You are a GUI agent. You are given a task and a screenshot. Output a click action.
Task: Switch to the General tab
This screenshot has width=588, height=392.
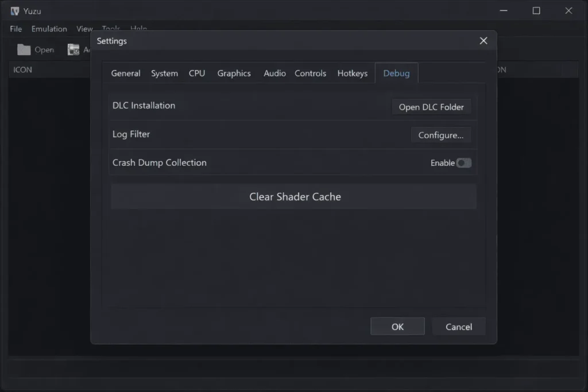click(x=126, y=73)
